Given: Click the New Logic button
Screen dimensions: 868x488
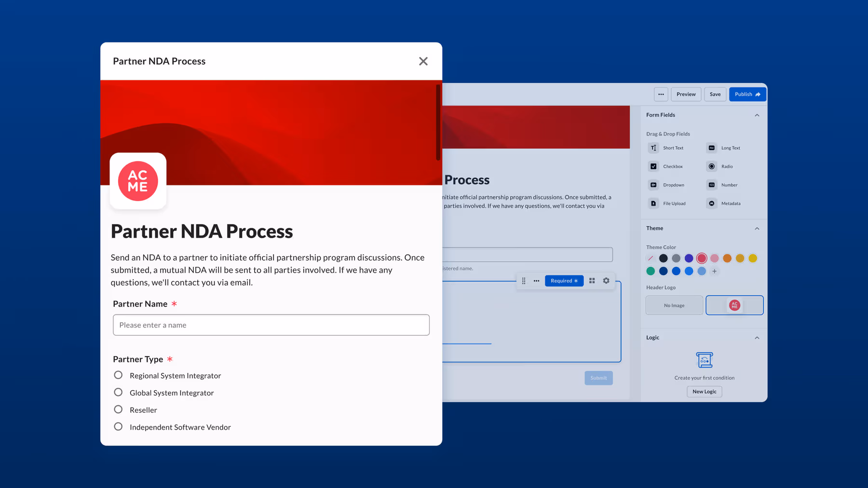Looking at the screenshot, I should pyautogui.click(x=704, y=392).
